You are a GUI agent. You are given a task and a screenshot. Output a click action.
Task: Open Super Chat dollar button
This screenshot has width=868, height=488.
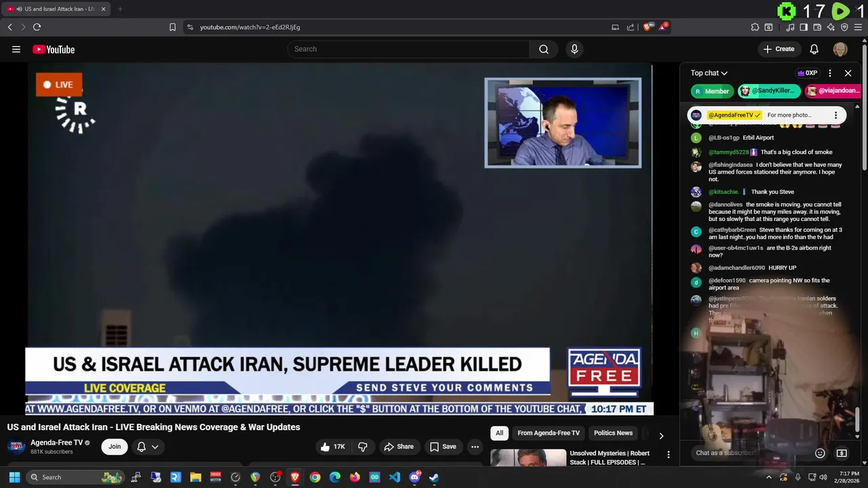click(x=842, y=453)
